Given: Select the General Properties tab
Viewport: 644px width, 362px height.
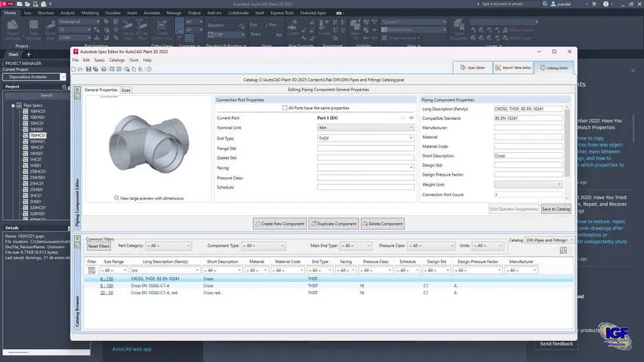Looking at the screenshot, I should tap(101, 90).
